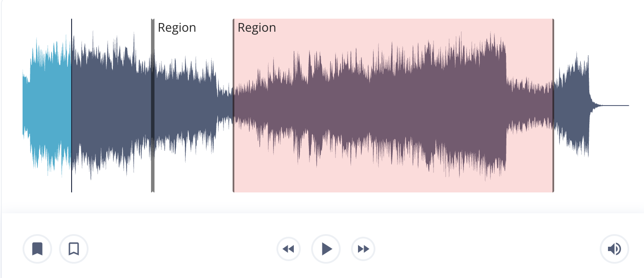Viewport: 644px width, 278px height.
Task: Click the middle of the pink highlighted region
Action: [393, 106]
